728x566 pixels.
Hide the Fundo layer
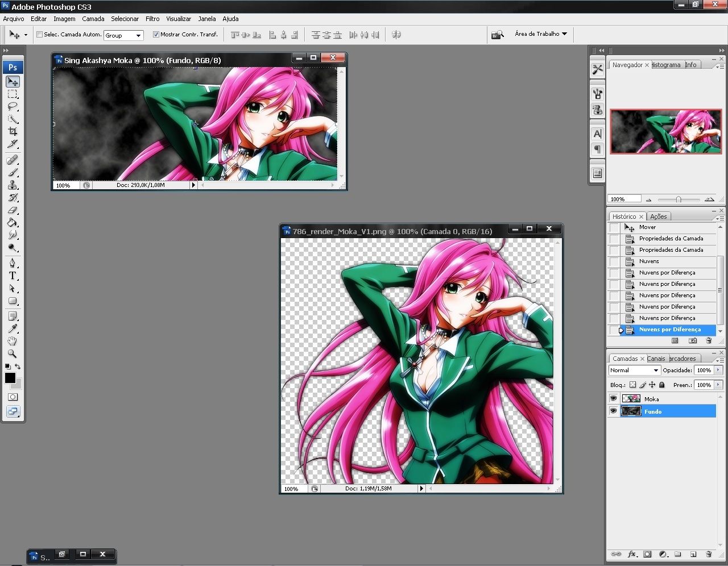613,411
